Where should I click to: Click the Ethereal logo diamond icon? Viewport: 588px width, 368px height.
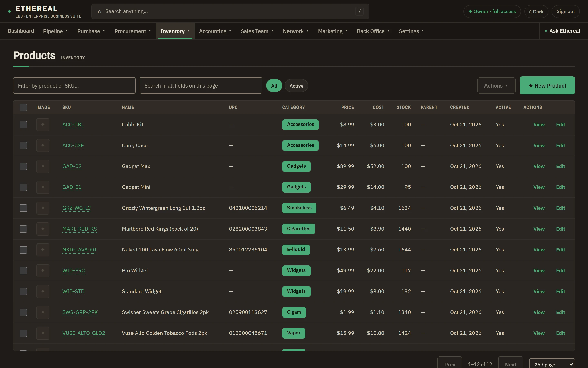click(9, 11)
